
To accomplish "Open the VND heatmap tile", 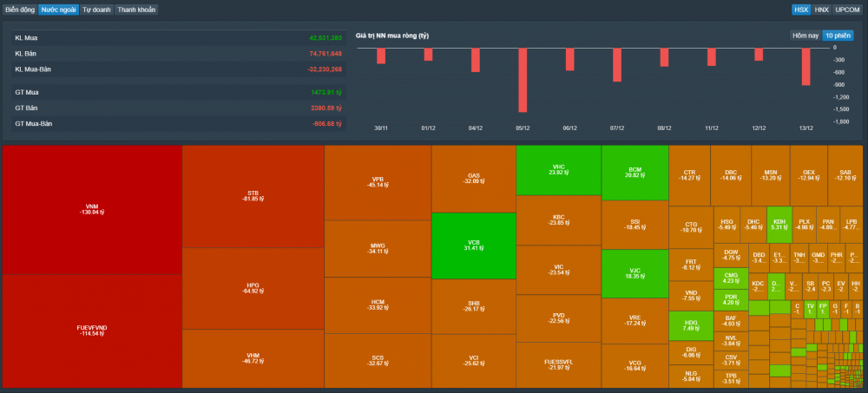I will (691, 296).
